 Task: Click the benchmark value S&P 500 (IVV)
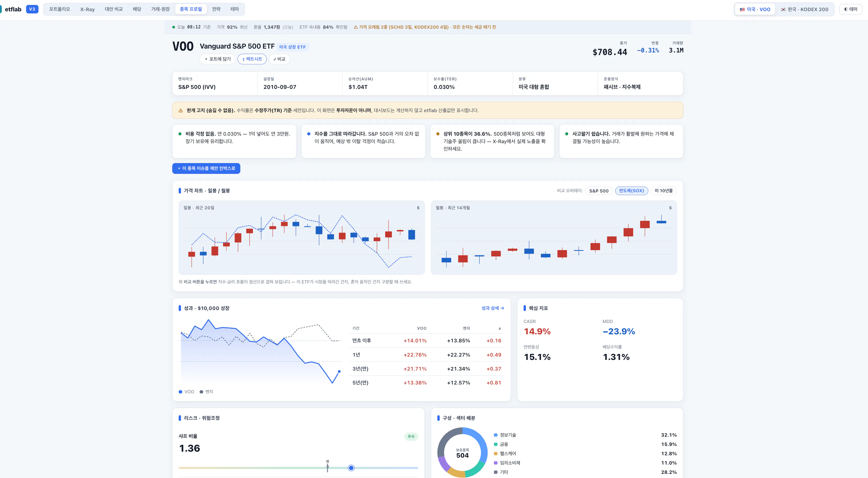(197, 87)
